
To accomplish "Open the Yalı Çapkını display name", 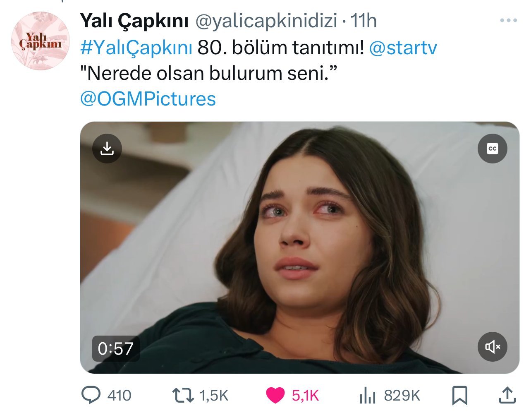I will coord(134,21).
